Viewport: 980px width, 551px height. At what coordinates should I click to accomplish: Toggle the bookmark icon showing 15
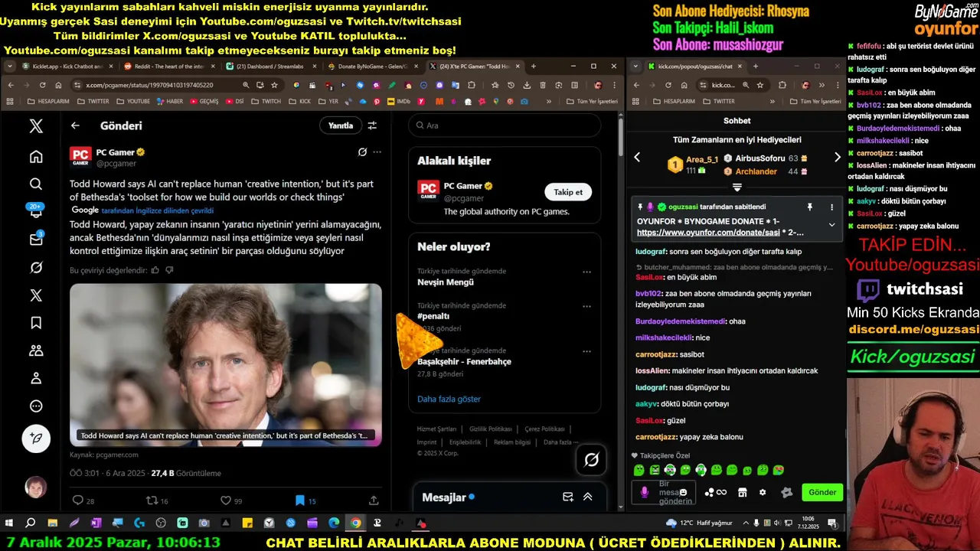coord(299,500)
